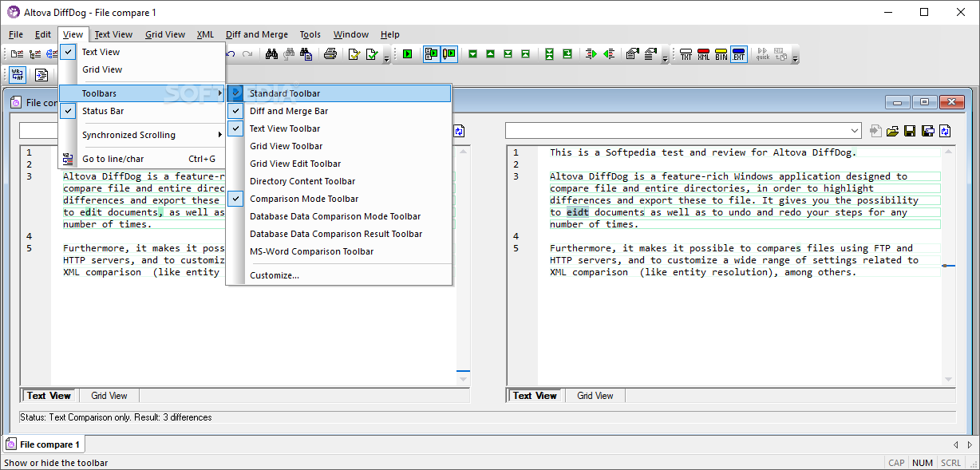Screen dimensions: 980x470
Task: Open Customize... in Toolbars submenu
Action: click(x=339, y=275)
